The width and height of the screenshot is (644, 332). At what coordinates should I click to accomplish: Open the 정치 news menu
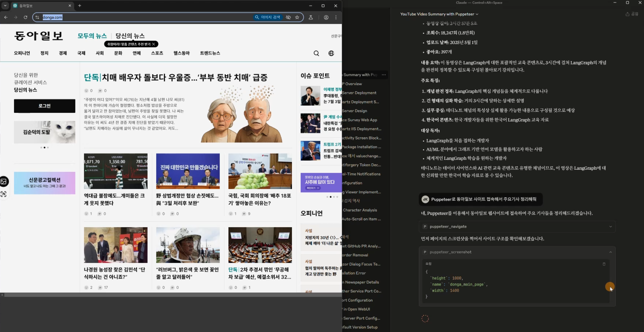[44, 53]
